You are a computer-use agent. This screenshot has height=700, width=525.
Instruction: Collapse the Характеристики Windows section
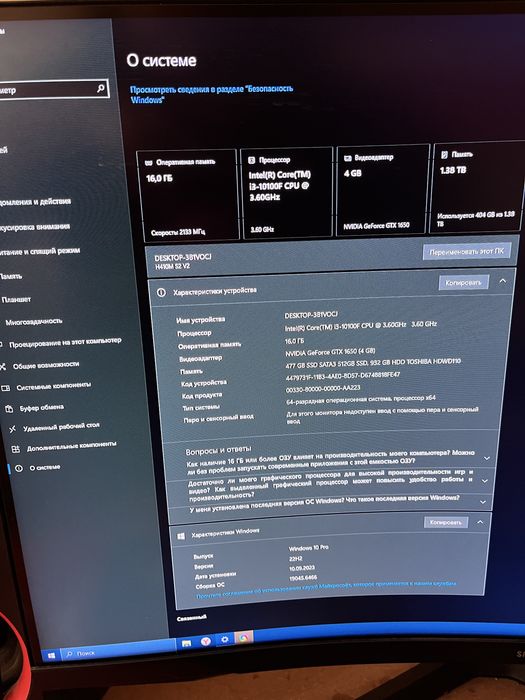click(479, 521)
